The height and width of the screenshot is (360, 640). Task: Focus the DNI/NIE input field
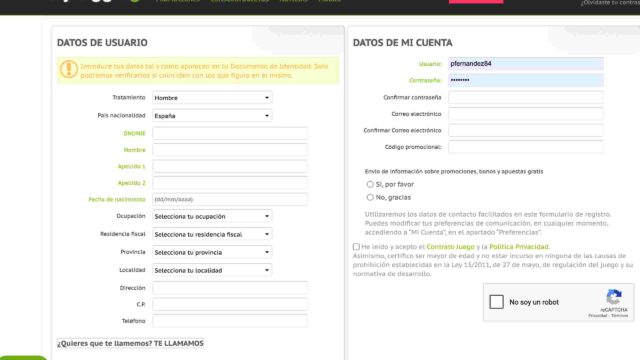point(230,133)
